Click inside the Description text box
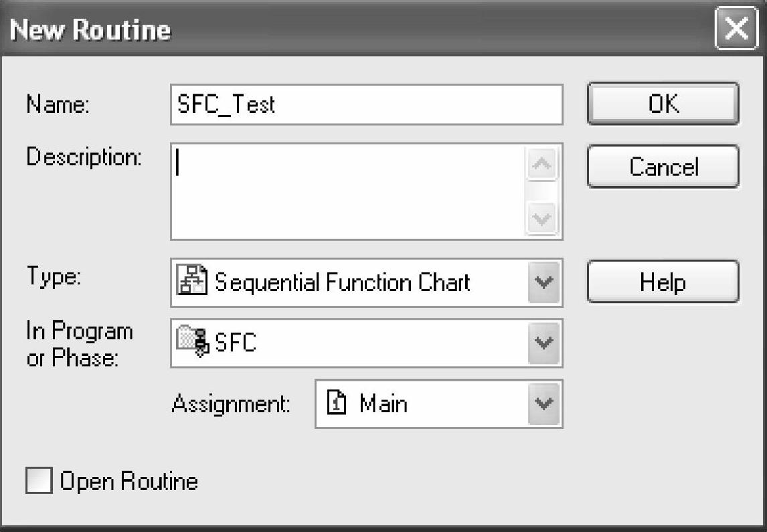This screenshot has width=767, height=532. [x=348, y=191]
